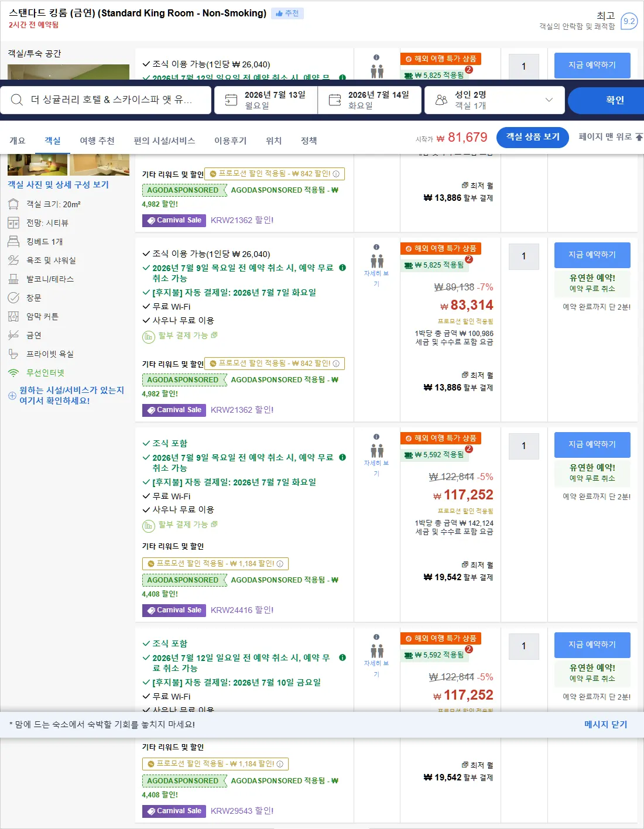
Task: Click bathtub and shower icon
Action: (13, 261)
